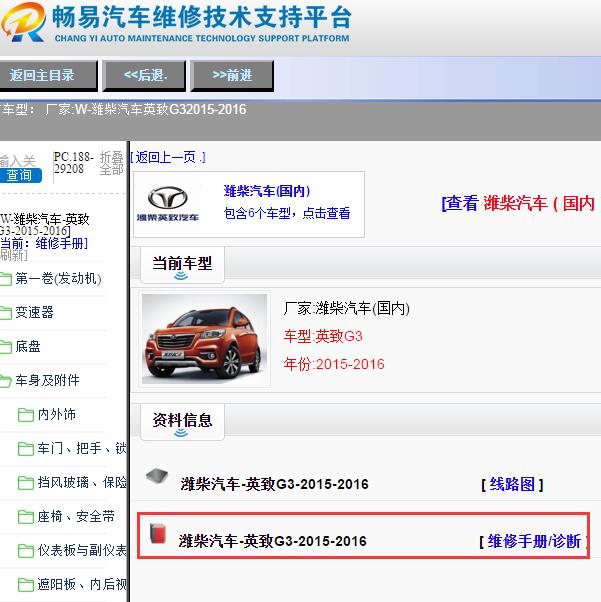The image size is (601, 602).
Task: Click the open folder icon next to 车身及附件
Action: [6, 381]
